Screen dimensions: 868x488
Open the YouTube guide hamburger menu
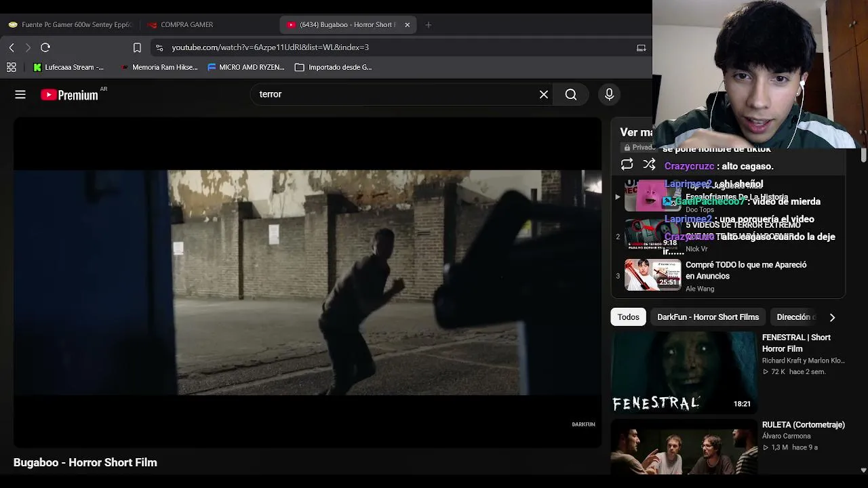pos(20,95)
